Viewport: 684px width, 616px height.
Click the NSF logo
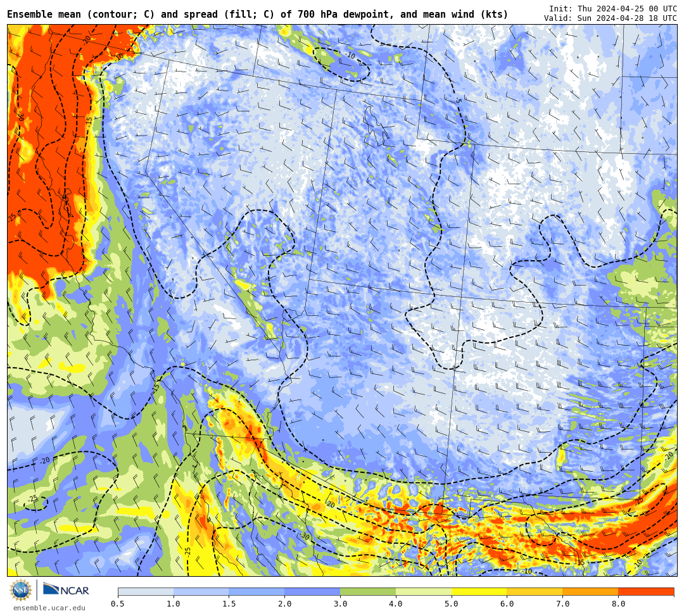click(x=20, y=590)
